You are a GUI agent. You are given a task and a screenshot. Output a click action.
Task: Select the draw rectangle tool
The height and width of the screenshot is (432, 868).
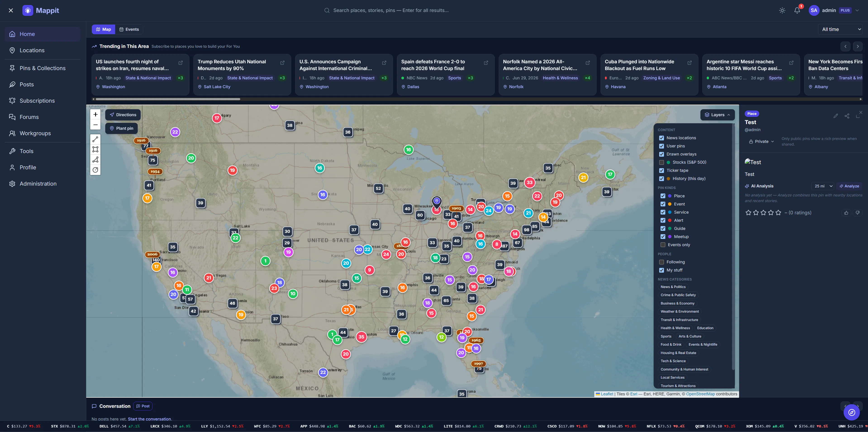tap(95, 149)
